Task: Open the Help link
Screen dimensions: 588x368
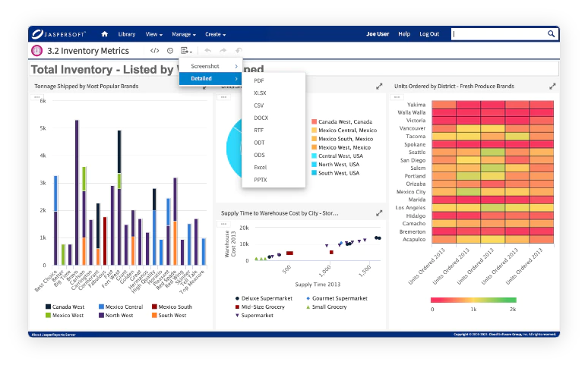Action: [x=404, y=33]
